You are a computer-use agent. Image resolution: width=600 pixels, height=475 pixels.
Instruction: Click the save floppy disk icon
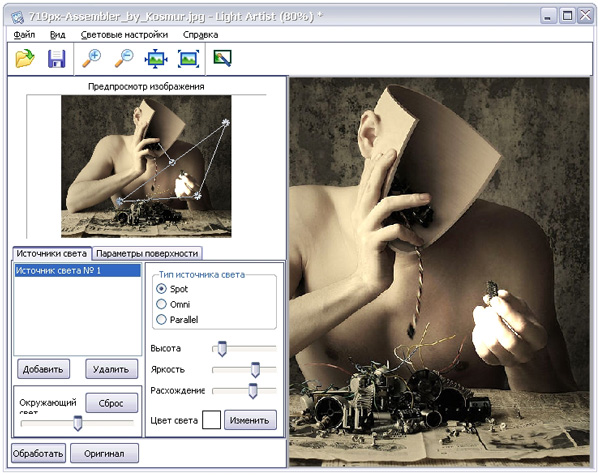coord(56,59)
